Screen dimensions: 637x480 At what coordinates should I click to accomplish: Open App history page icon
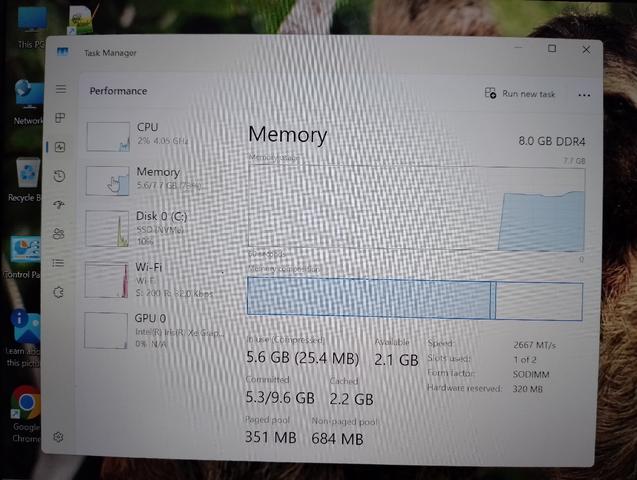click(60, 176)
